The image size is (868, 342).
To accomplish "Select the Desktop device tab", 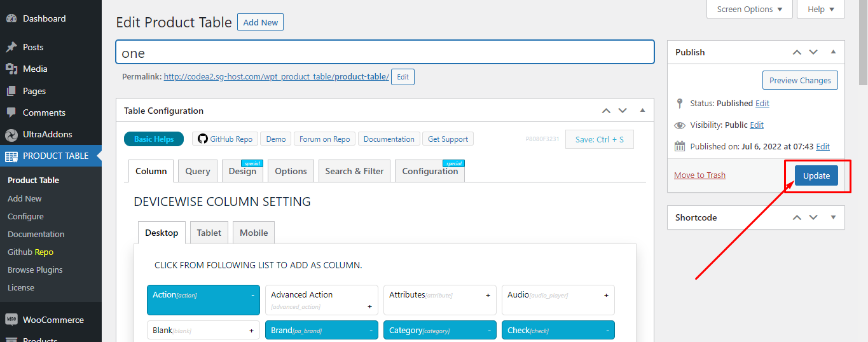I will (162, 233).
